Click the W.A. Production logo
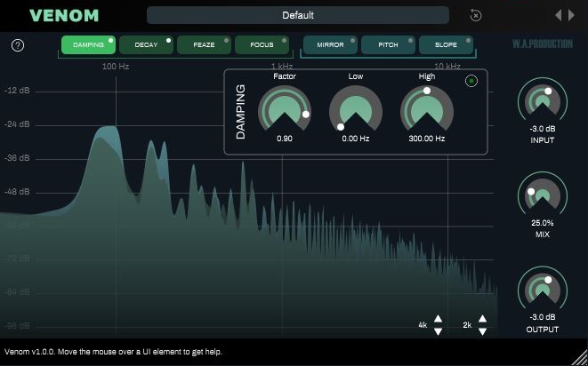 point(544,44)
